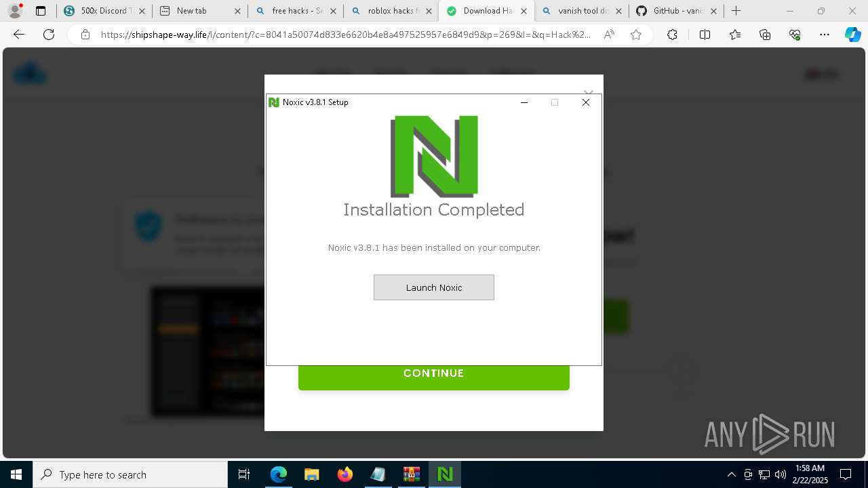Show hidden system tray icons
868x488 pixels.
tap(731, 474)
